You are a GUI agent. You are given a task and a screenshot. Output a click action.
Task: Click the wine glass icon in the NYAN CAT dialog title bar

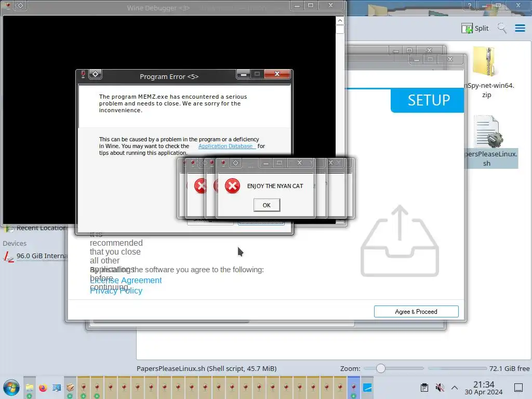coord(223,163)
